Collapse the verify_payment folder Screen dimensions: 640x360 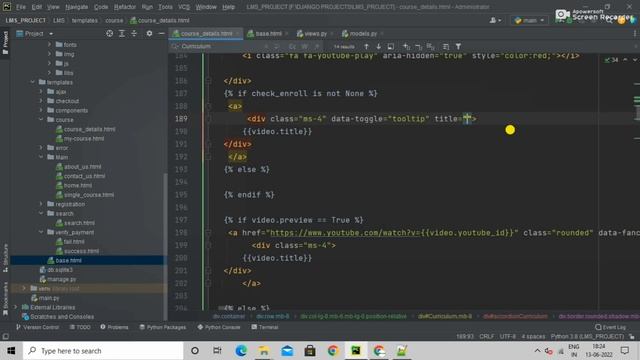pyautogui.click(x=41, y=232)
